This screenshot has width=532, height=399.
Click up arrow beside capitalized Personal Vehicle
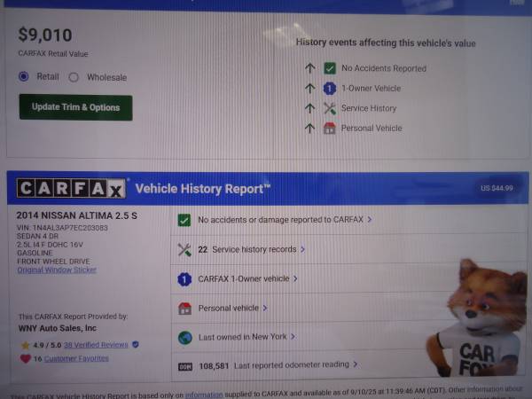309,129
